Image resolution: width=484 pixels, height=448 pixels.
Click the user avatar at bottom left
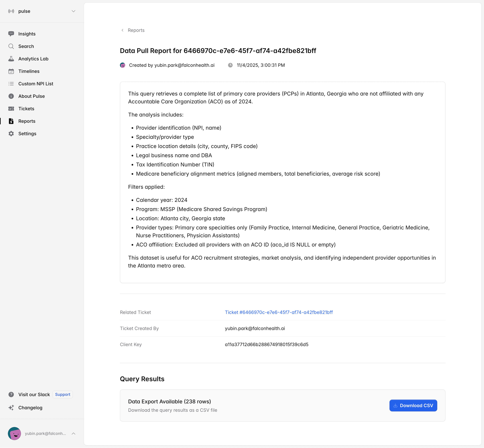(x=15, y=433)
